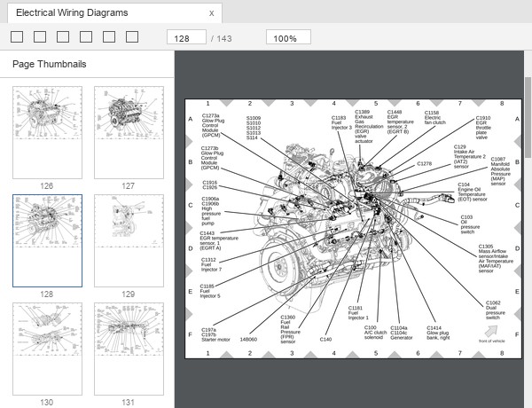Click the C1273a Glow Plug Control Module label
The height and width of the screenshot is (408, 532).
213,125
